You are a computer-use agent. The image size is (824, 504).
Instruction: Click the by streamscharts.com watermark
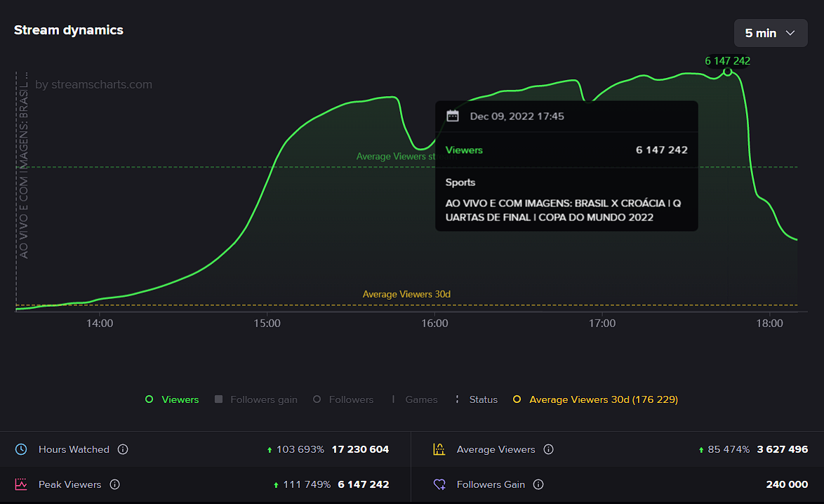93,85
